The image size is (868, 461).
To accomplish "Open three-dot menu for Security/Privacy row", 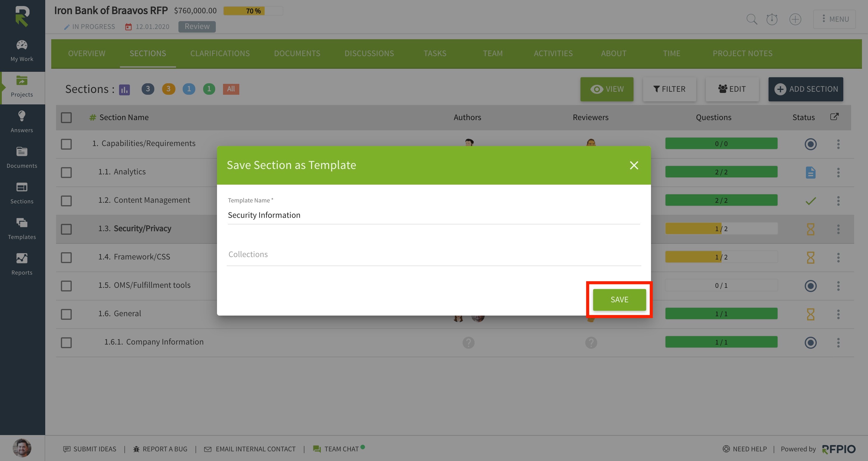I will point(838,229).
